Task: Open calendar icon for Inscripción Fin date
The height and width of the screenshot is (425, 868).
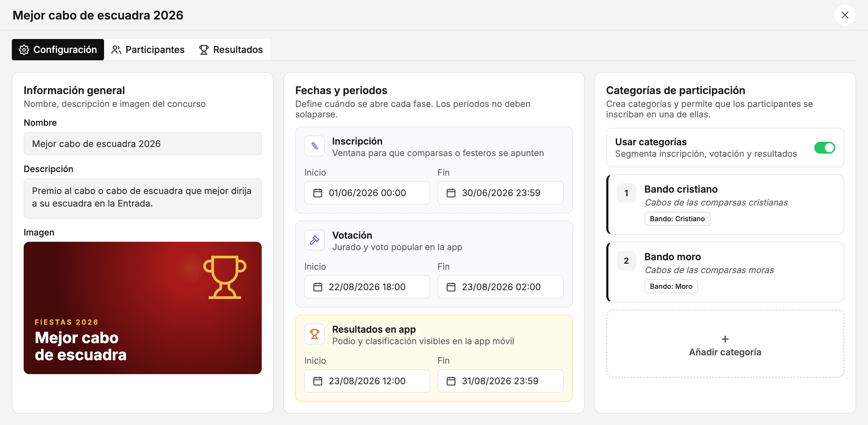Action: click(x=451, y=193)
